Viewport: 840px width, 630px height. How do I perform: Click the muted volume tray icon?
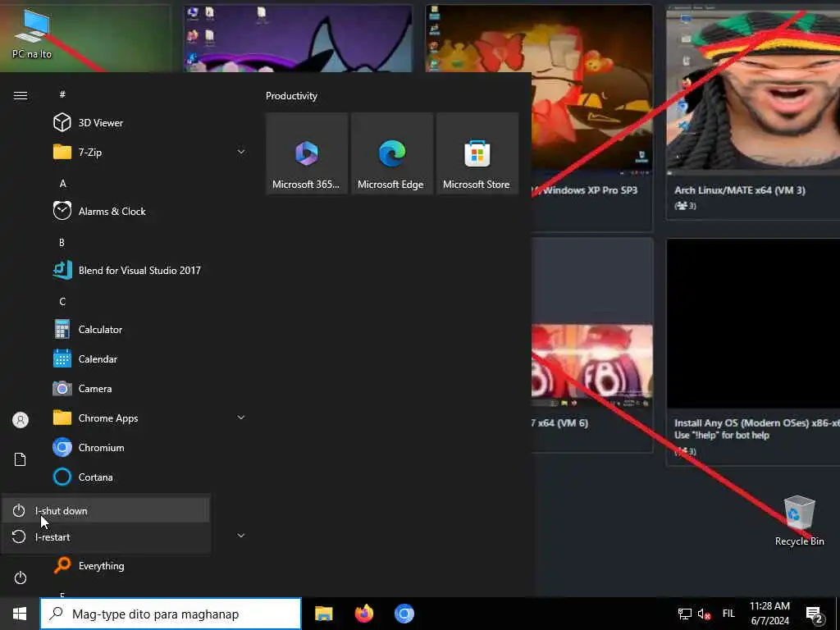pyautogui.click(x=704, y=614)
